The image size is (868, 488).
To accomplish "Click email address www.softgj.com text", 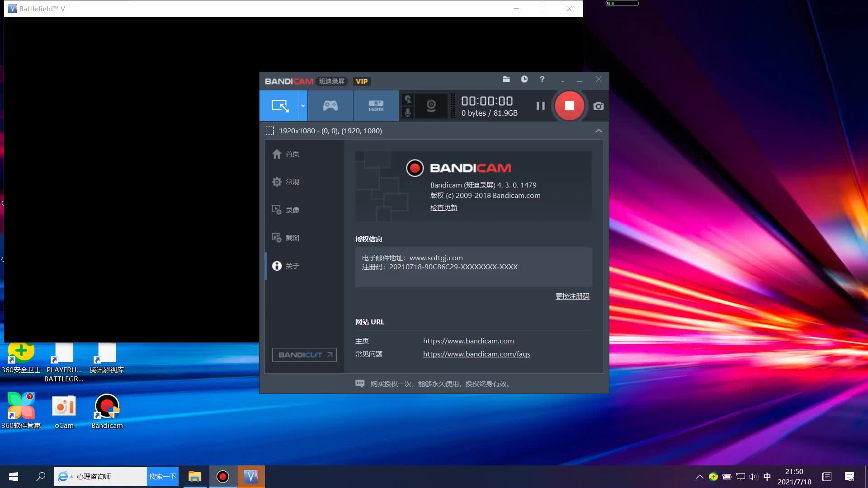I will click(436, 258).
